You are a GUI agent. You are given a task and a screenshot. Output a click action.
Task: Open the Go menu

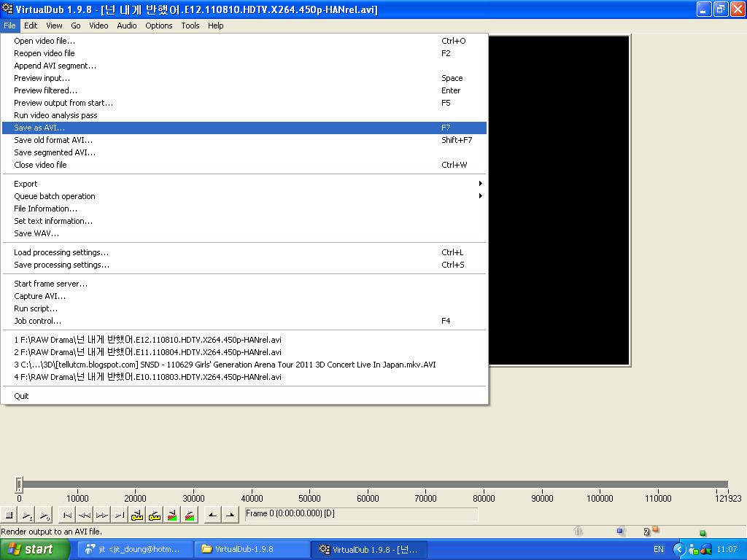[76, 26]
